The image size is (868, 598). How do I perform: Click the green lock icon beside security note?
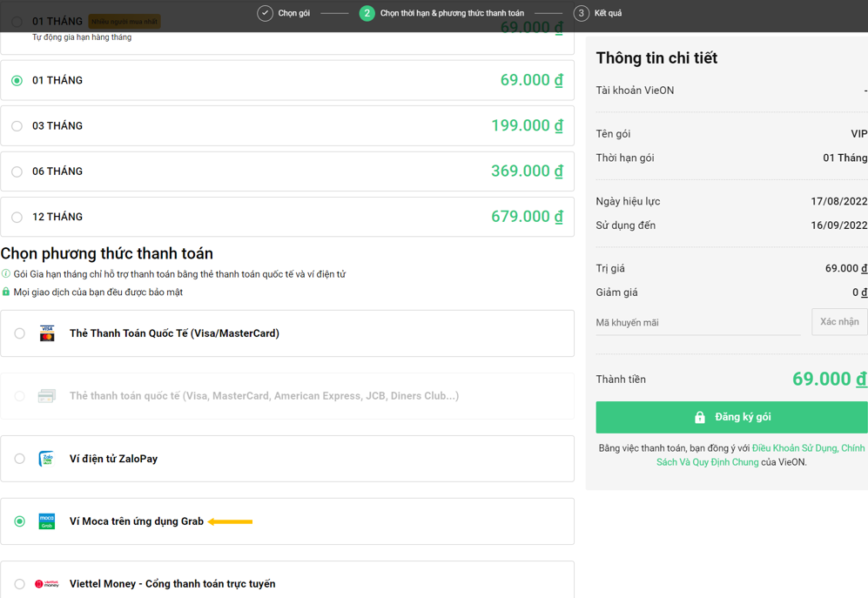6,292
